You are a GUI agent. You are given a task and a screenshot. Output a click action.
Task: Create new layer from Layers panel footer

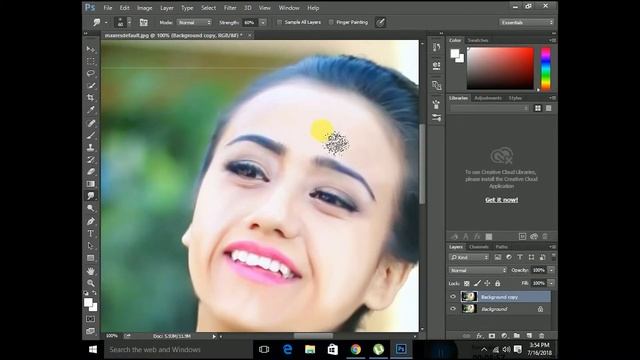529,336
